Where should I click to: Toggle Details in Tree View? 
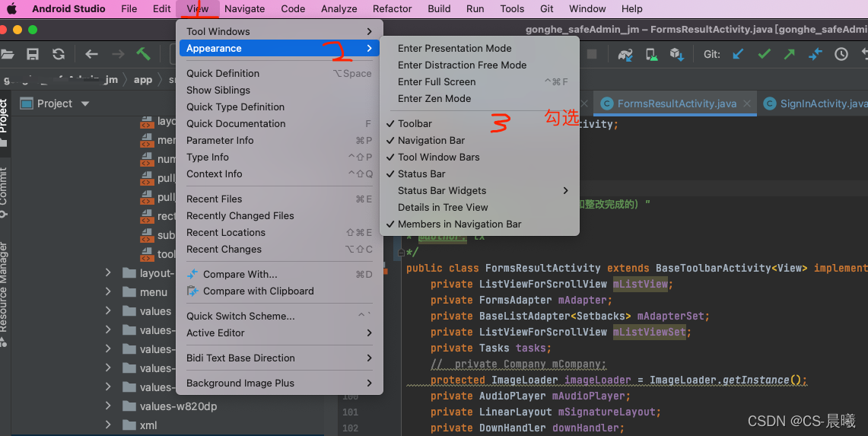[x=479, y=207]
